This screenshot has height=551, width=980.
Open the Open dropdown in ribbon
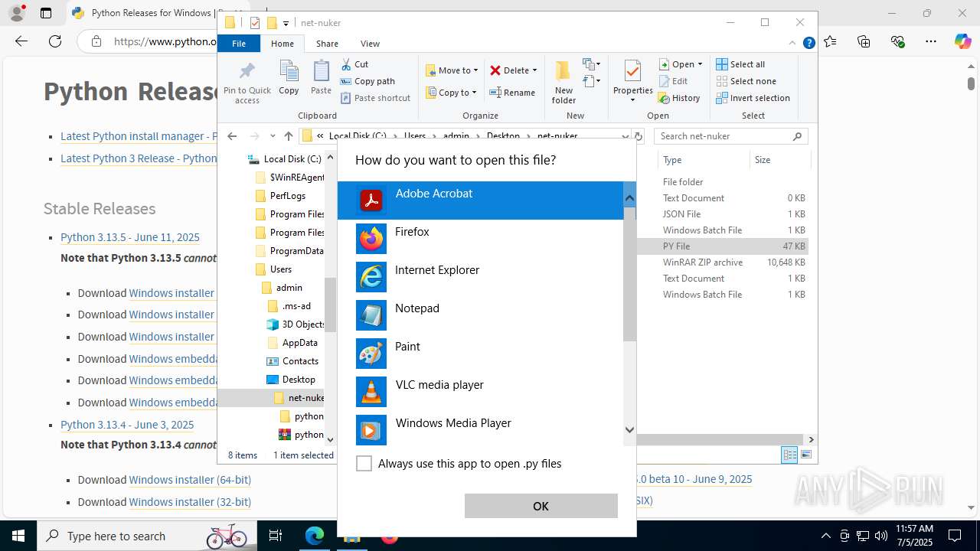tap(681, 64)
